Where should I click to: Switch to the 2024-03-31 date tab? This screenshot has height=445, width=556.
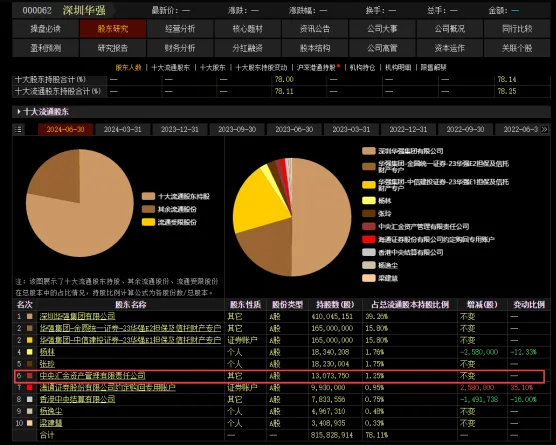123,129
